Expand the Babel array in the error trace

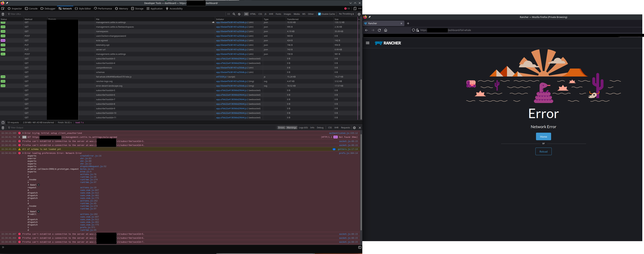pos(28,185)
